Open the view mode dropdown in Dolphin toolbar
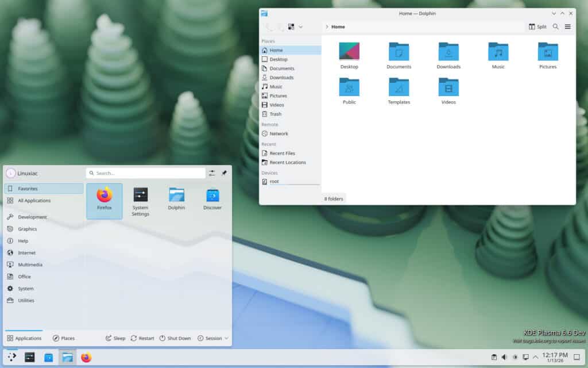 click(294, 26)
